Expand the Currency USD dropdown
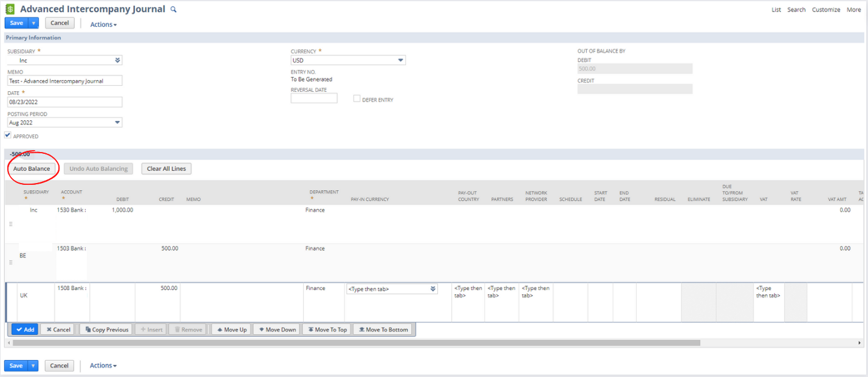868x377 pixels. [400, 60]
